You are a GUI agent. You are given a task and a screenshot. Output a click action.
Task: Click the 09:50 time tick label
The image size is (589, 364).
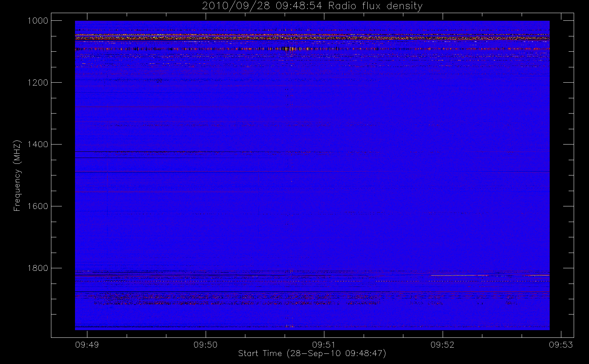205,345
